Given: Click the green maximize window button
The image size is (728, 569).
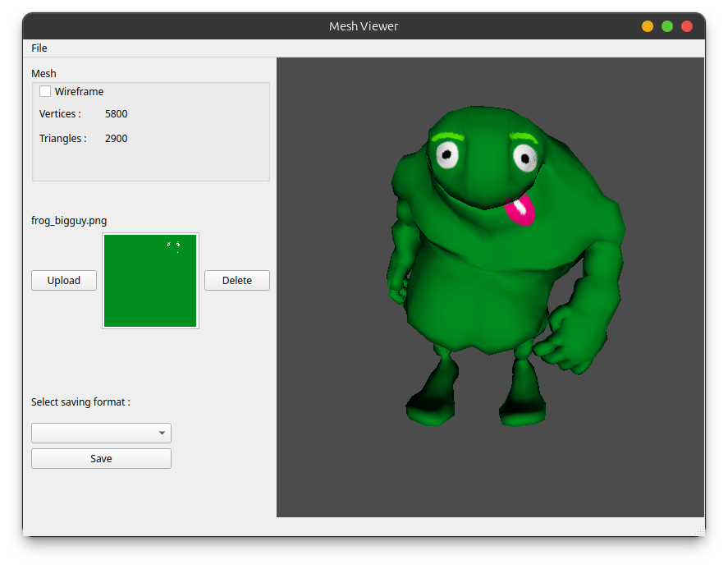Looking at the screenshot, I should coord(667,26).
